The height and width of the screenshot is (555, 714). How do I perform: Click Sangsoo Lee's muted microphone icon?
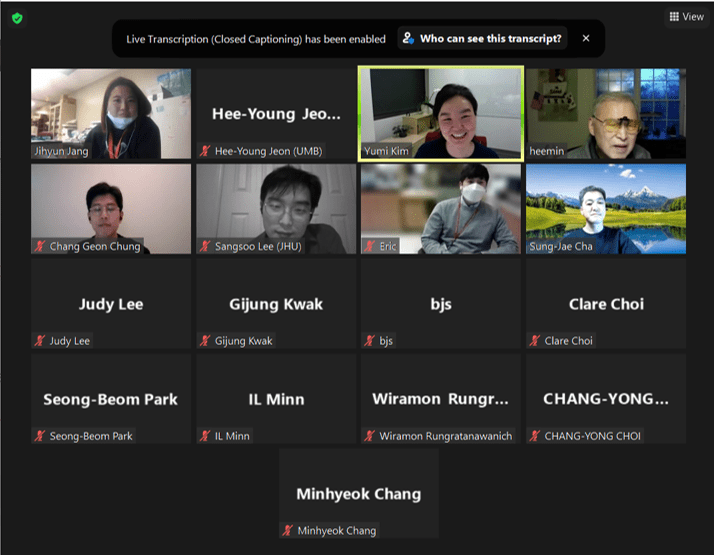point(205,246)
